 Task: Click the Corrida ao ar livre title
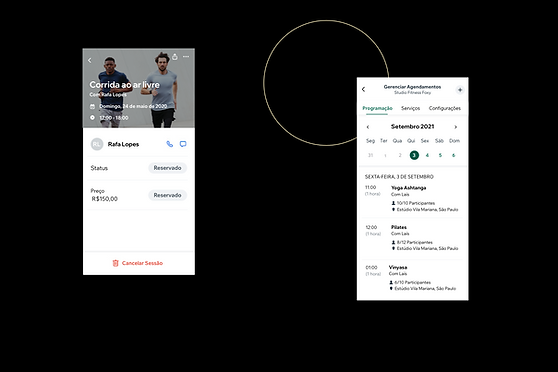click(125, 85)
